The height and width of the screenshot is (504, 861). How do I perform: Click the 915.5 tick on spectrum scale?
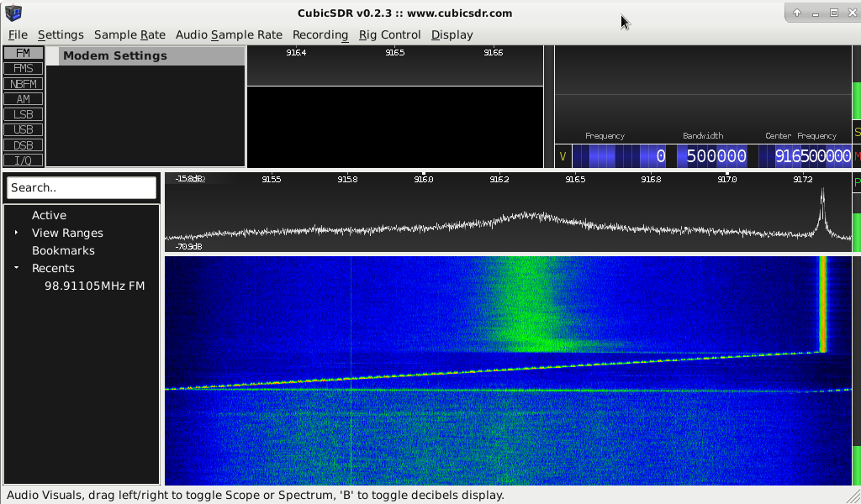272,179
